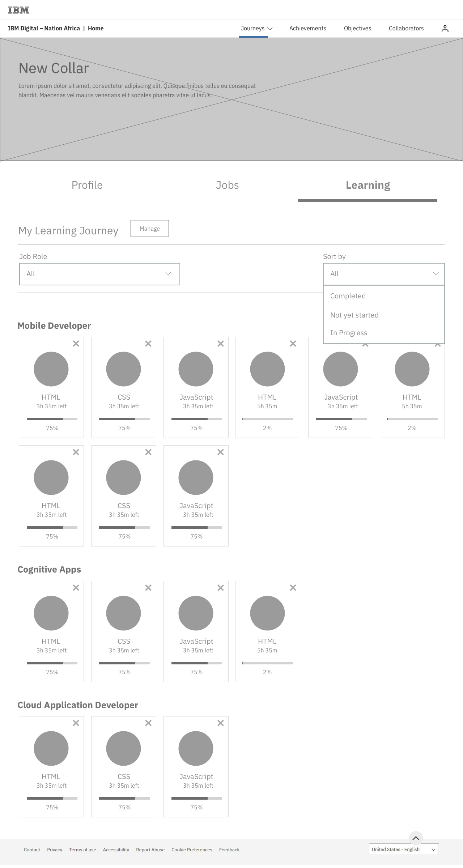Remove the CSS card under Cloud Application Developer
Viewport: 463px width, 868px height.
(148, 723)
